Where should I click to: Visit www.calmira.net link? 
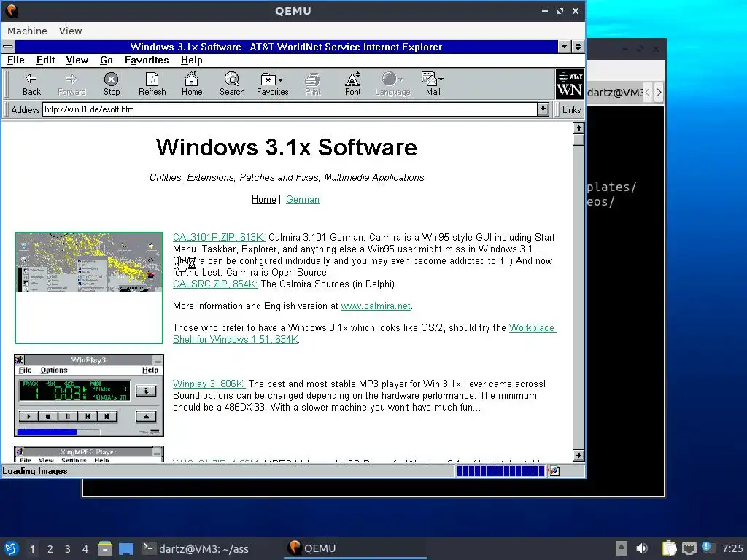(x=376, y=306)
